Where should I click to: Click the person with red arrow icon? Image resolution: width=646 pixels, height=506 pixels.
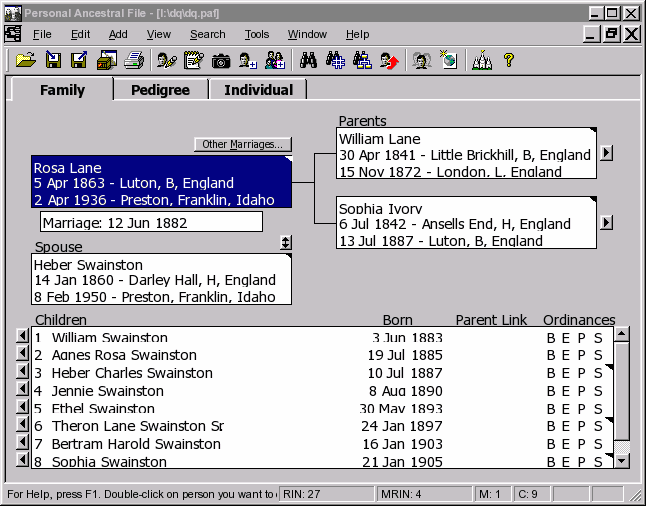pos(389,61)
